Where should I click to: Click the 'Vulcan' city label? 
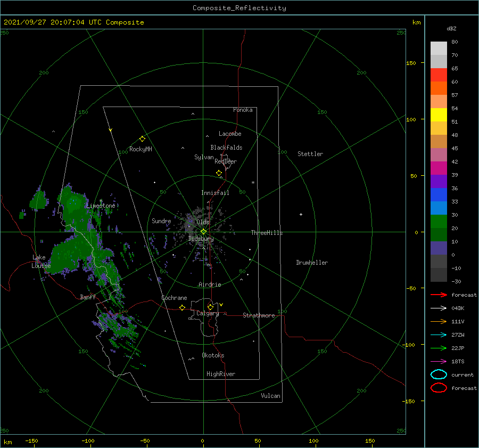click(x=271, y=396)
